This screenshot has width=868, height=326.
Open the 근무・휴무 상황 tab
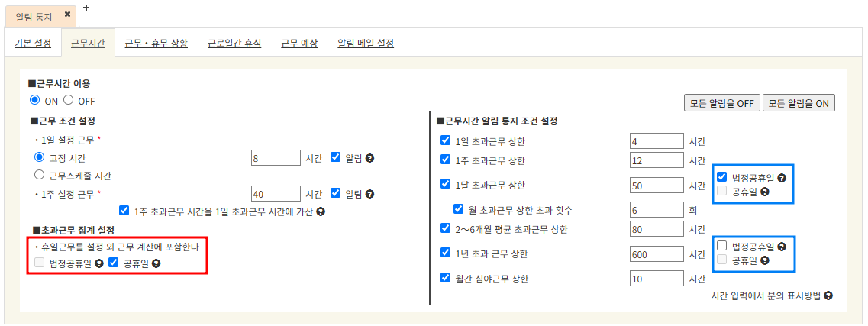click(x=156, y=44)
